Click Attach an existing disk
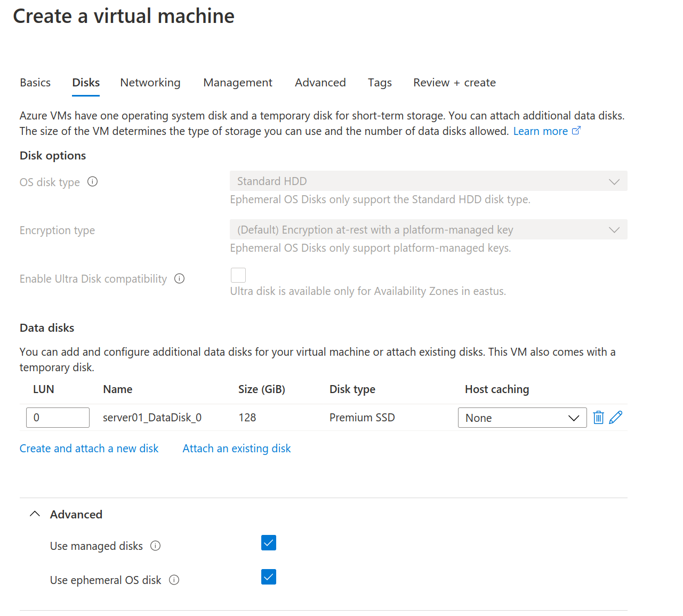This screenshot has width=683, height=616. click(x=237, y=449)
